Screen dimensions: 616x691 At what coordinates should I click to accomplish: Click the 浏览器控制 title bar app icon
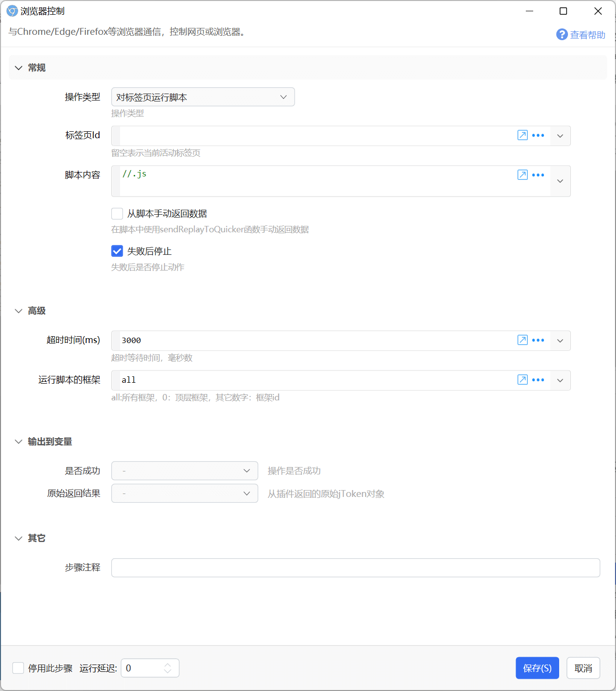point(12,11)
